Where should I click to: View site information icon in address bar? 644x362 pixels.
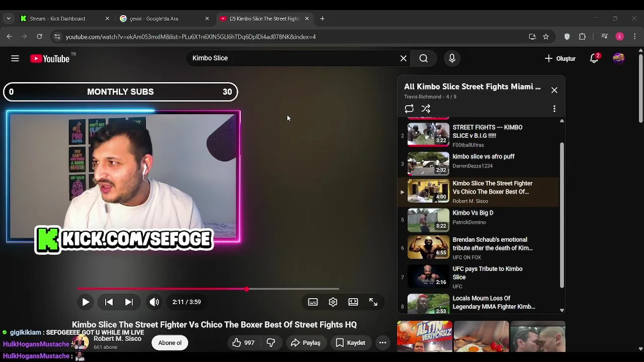click(57, 37)
